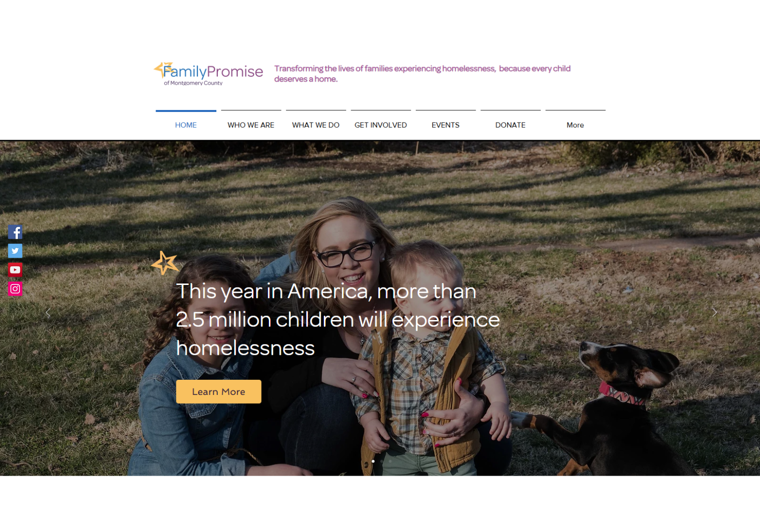Open the YouTube social icon
The height and width of the screenshot is (532, 760).
click(x=15, y=270)
